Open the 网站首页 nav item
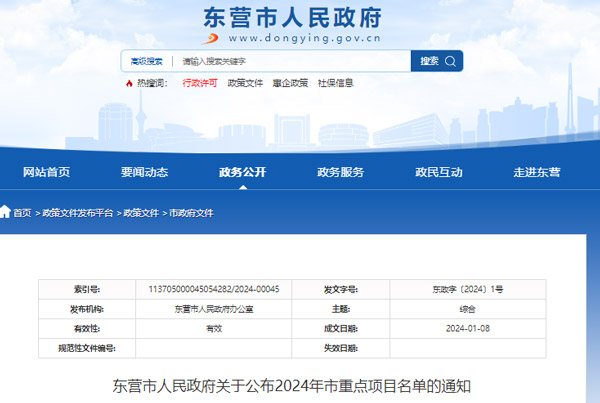The height and width of the screenshot is (403, 600). click(46, 172)
